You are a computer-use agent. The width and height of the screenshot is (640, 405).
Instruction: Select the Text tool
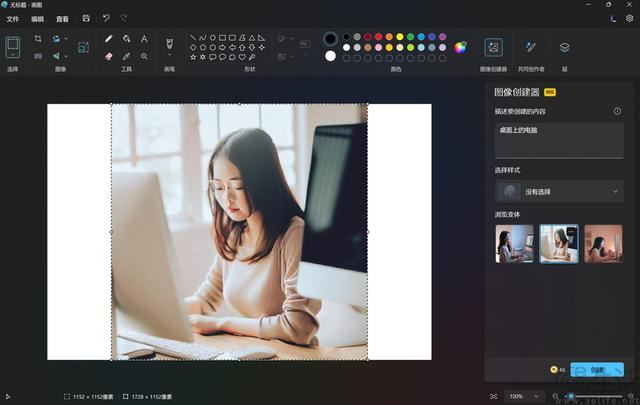tap(144, 39)
